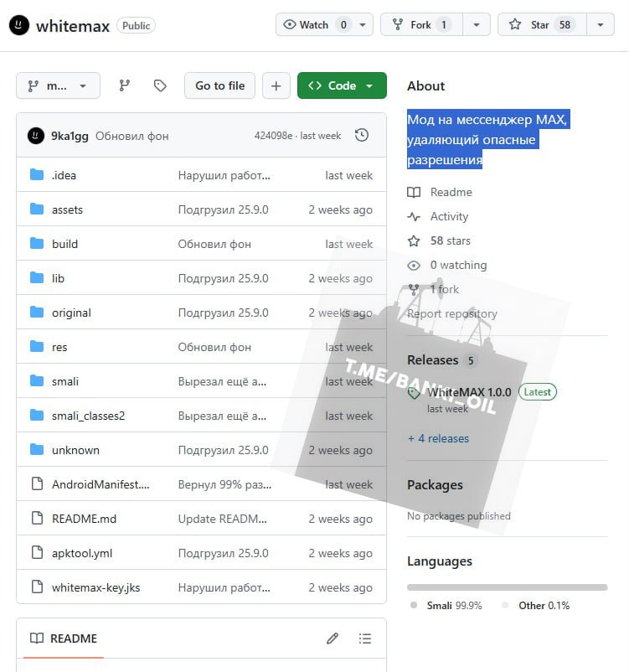Star the repository
629x672 pixels.
coord(542,25)
